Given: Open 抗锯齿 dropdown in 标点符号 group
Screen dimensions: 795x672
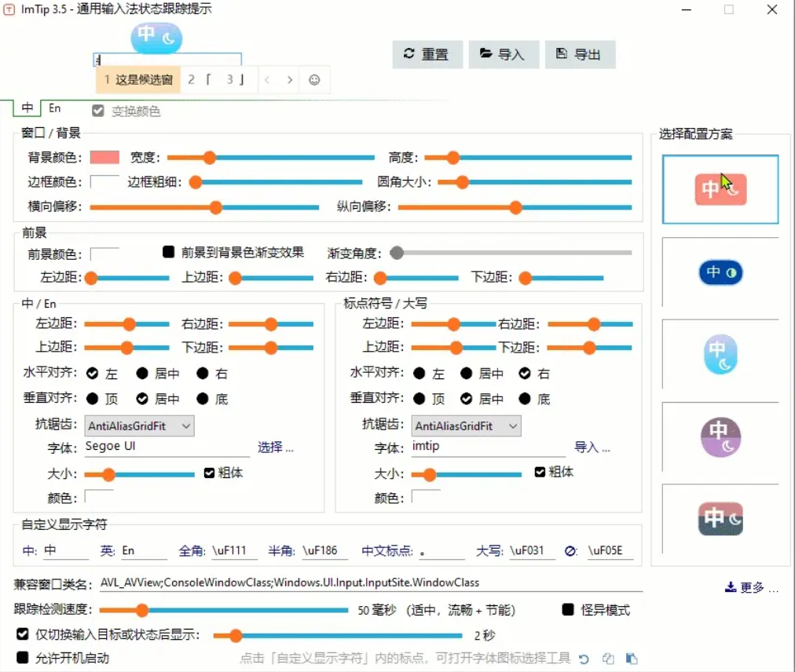Looking at the screenshot, I should coord(466,425).
